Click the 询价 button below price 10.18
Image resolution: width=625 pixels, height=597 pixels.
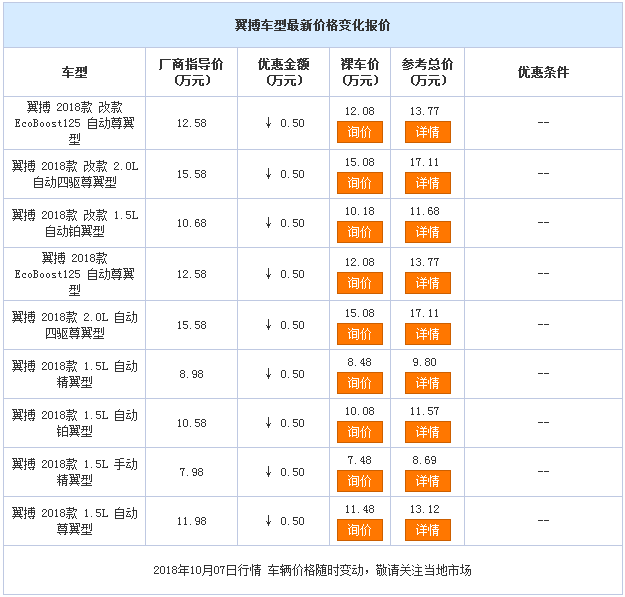coord(360,232)
